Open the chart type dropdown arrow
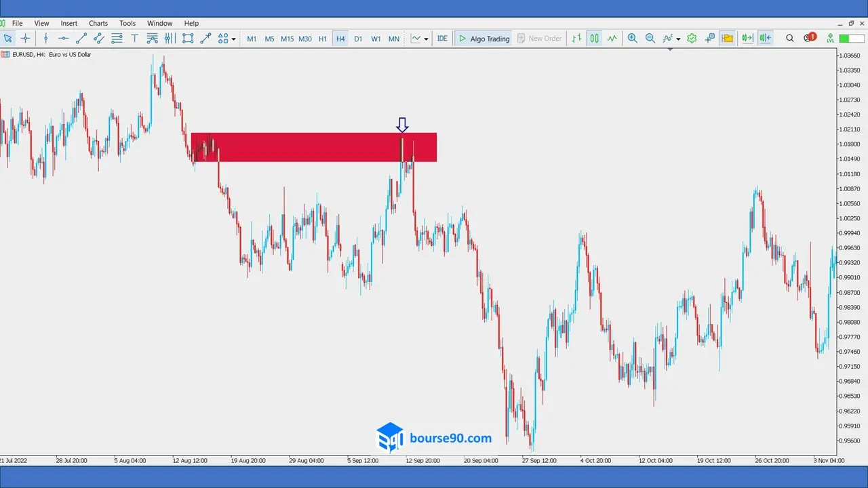 point(426,39)
